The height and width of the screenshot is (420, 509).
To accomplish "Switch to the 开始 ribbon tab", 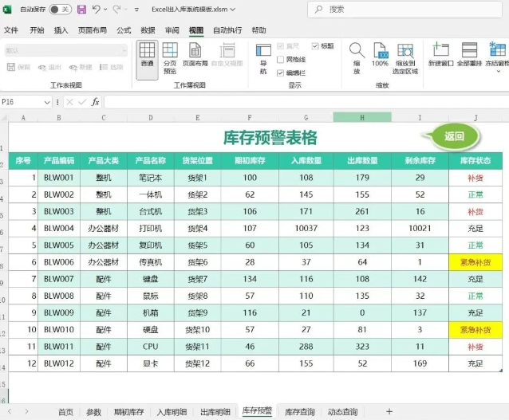I will click(37, 30).
